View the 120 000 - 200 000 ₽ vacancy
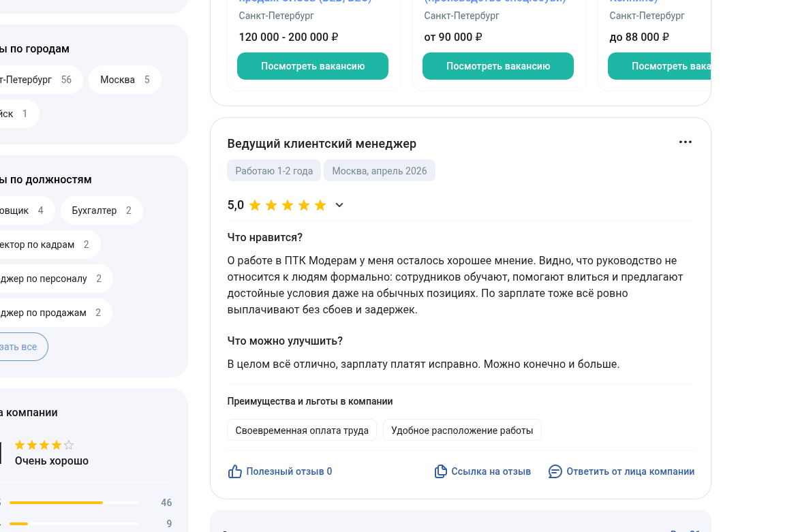 [313, 66]
